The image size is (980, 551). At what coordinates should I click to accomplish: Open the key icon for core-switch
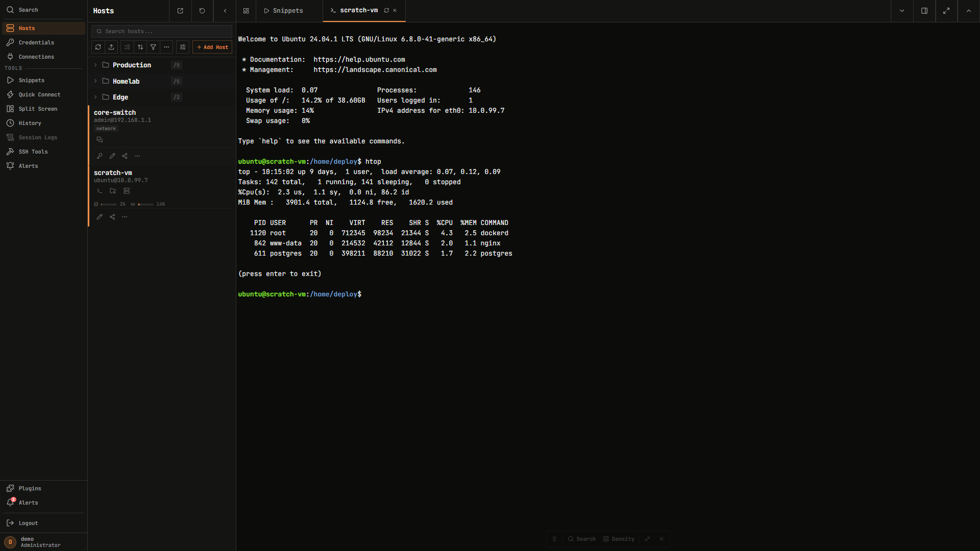(100, 156)
